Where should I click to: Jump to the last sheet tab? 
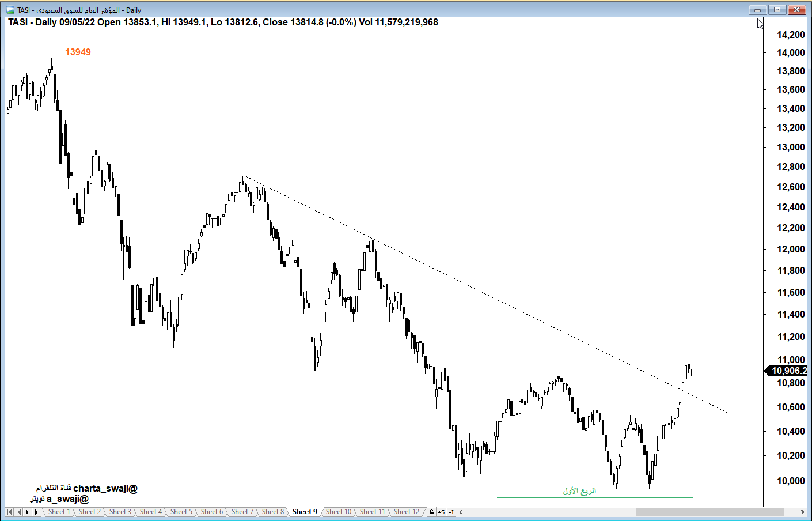click(x=37, y=512)
